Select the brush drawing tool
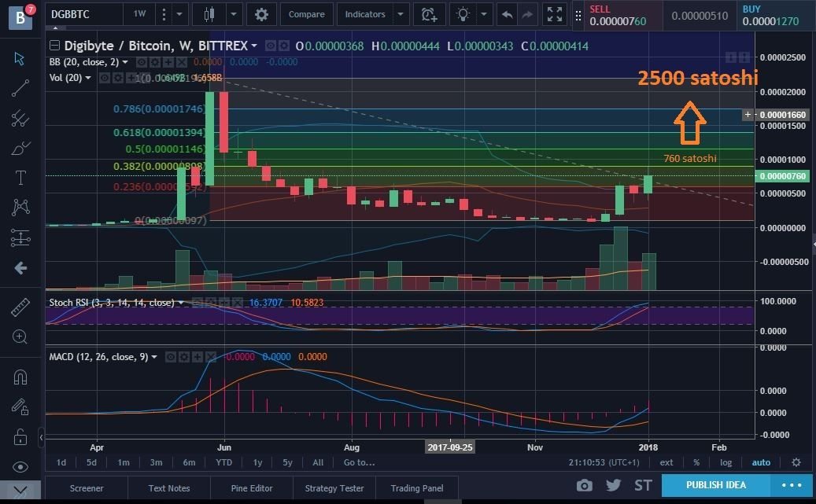The image size is (816, 504). click(x=20, y=149)
